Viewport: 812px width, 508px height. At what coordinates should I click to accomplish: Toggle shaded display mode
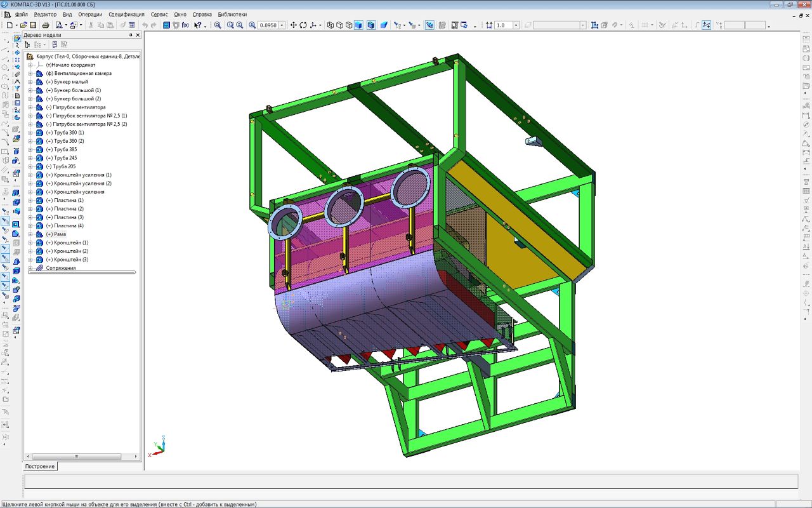point(358,25)
